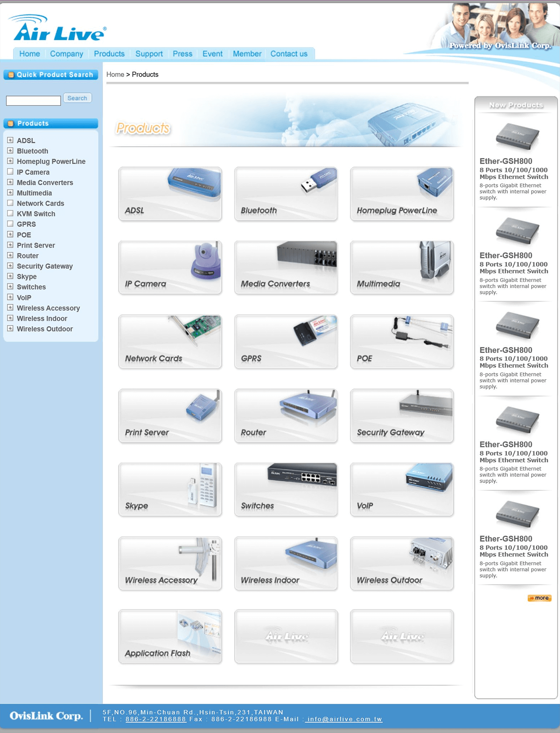Select KVM Switch in sidebar list
This screenshot has height=733, width=560.
point(36,214)
